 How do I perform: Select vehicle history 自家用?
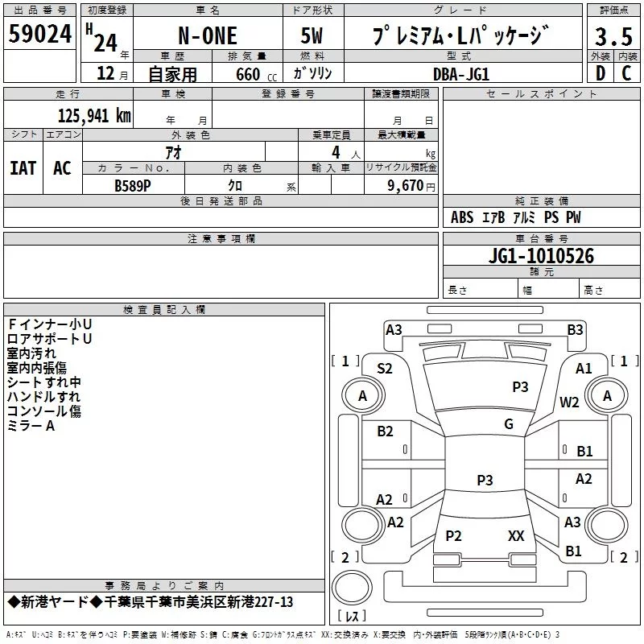172,74
